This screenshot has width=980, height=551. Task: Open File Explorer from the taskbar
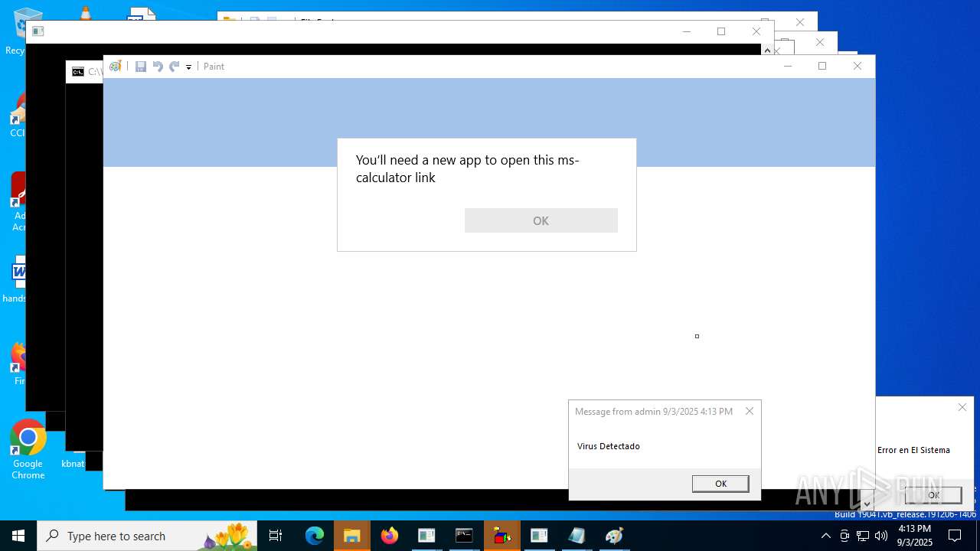352,536
